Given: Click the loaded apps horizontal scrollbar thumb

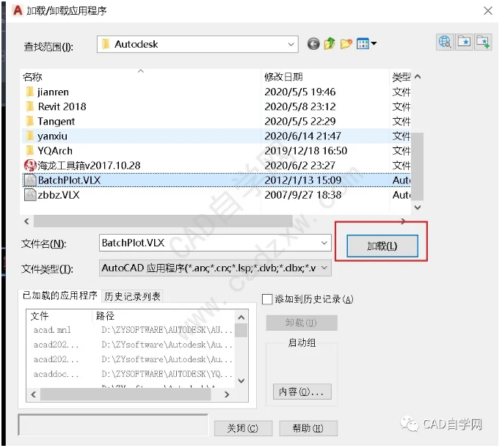Looking at the screenshot, I should [x=125, y=394].
